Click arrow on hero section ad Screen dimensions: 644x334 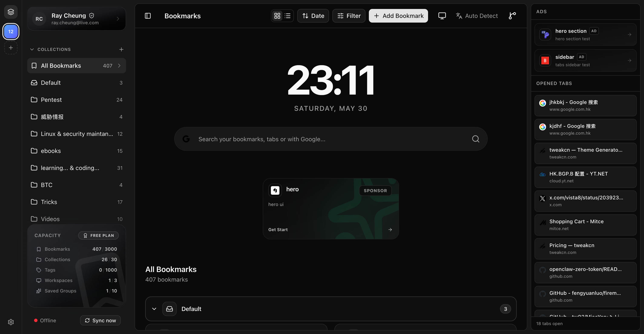pos(630,35)
